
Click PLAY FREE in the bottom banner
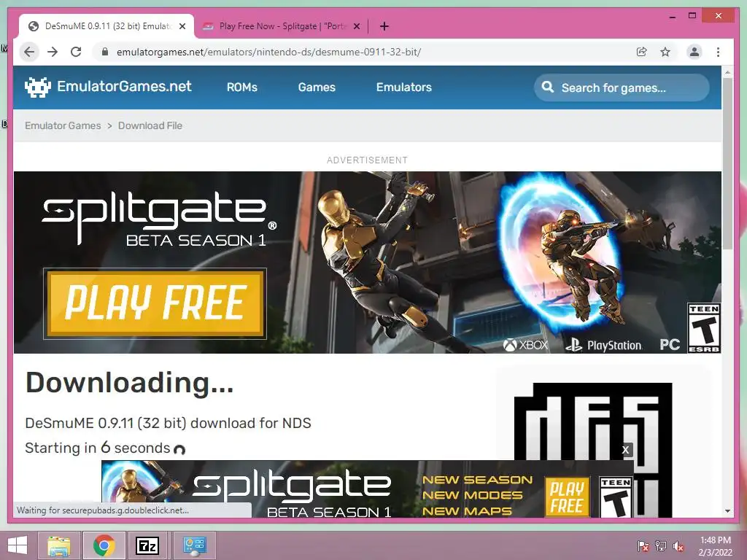coord(567,497)
